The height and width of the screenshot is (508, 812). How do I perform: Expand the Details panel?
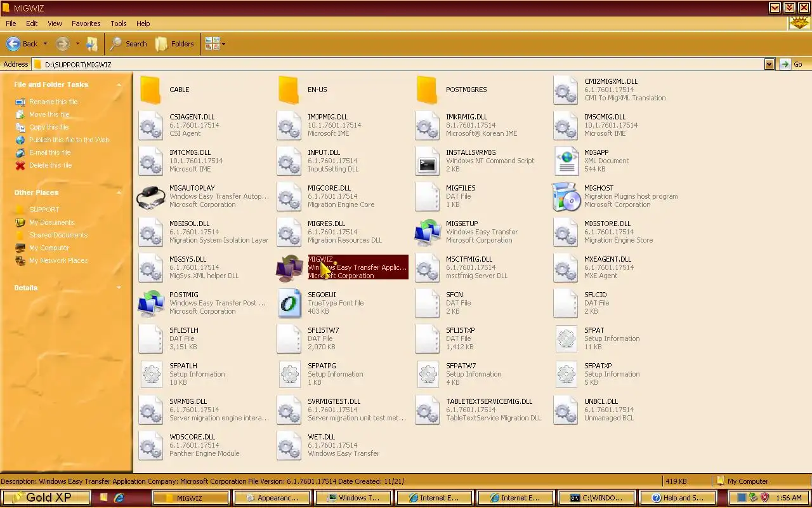click(x=119, y=288)
